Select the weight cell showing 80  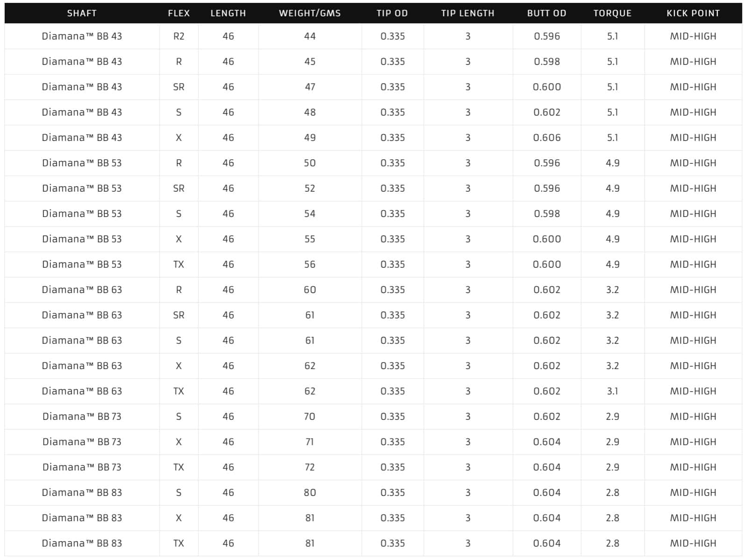click(310, 493)
